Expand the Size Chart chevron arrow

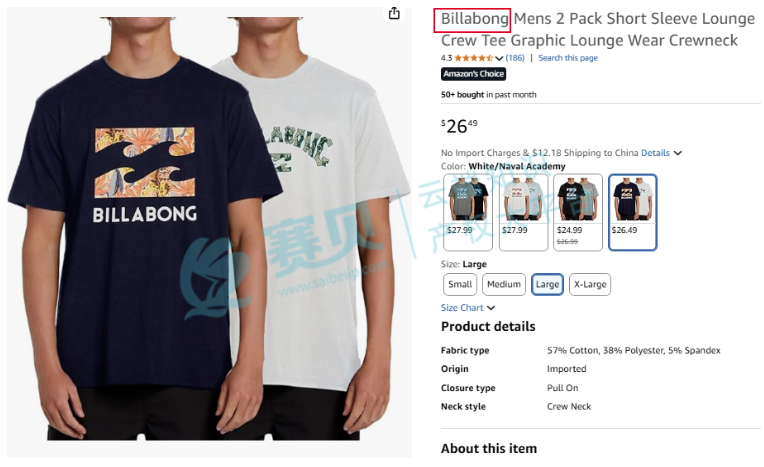tap(491, 308)
